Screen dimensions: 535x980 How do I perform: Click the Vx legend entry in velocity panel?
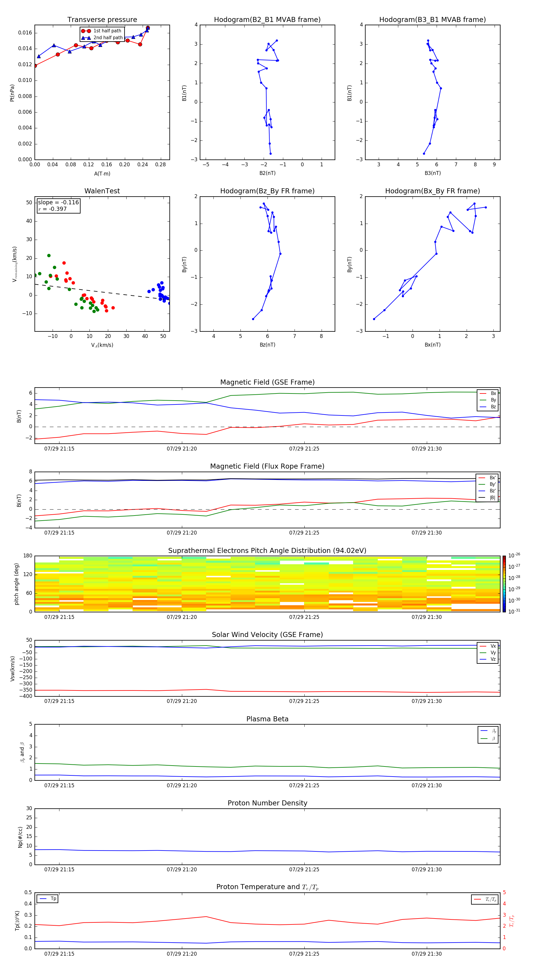coord(488,647)
